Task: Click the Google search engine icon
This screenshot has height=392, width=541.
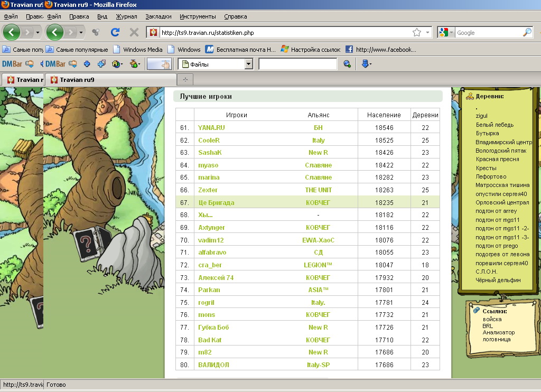Action: pos(443,32)
